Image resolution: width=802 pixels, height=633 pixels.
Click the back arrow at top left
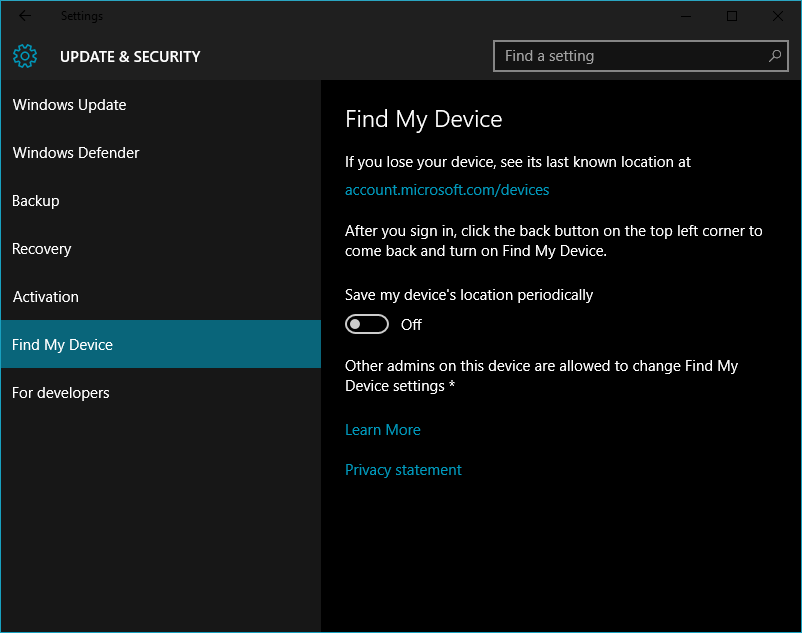[x=24, y=15]
